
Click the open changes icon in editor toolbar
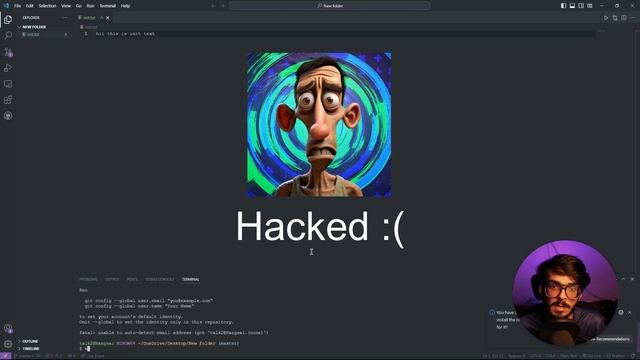pos(615,18)
